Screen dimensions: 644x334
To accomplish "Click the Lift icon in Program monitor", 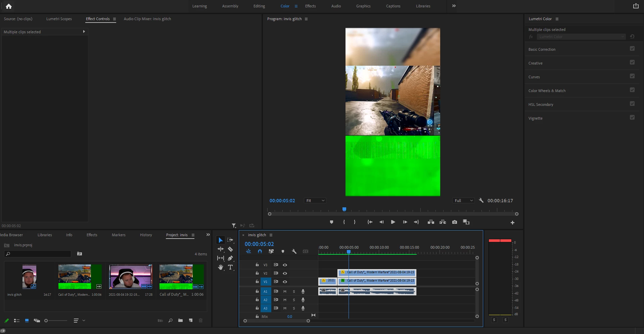I will (431, 222).
